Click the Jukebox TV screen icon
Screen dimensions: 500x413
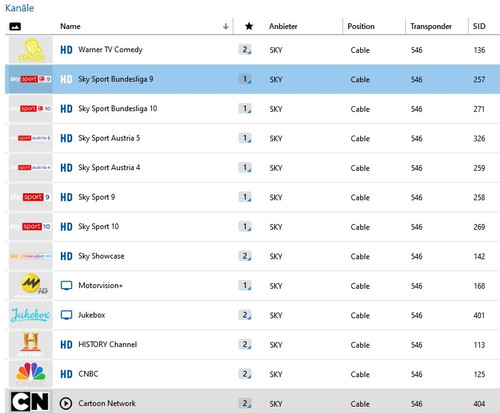66,315
